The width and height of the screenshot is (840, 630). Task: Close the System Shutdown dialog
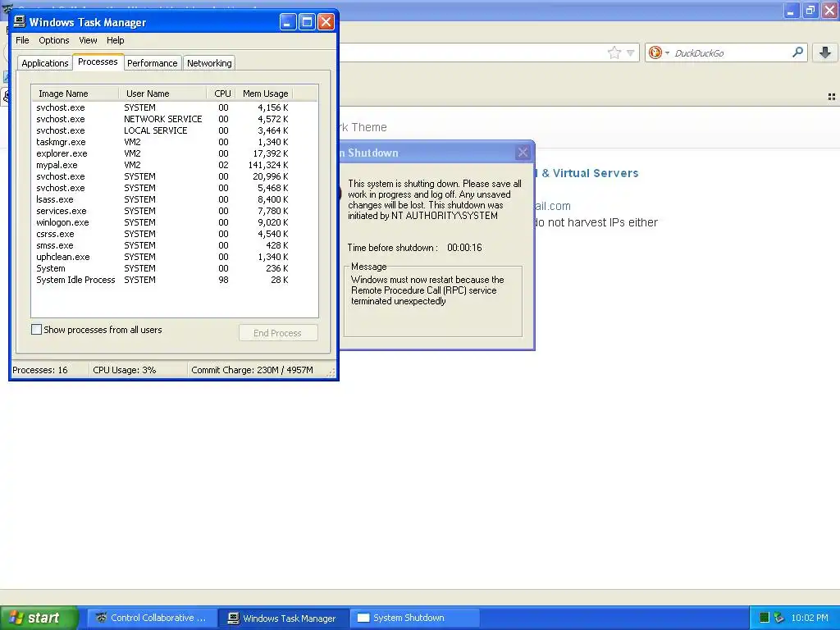click(523, 153)
